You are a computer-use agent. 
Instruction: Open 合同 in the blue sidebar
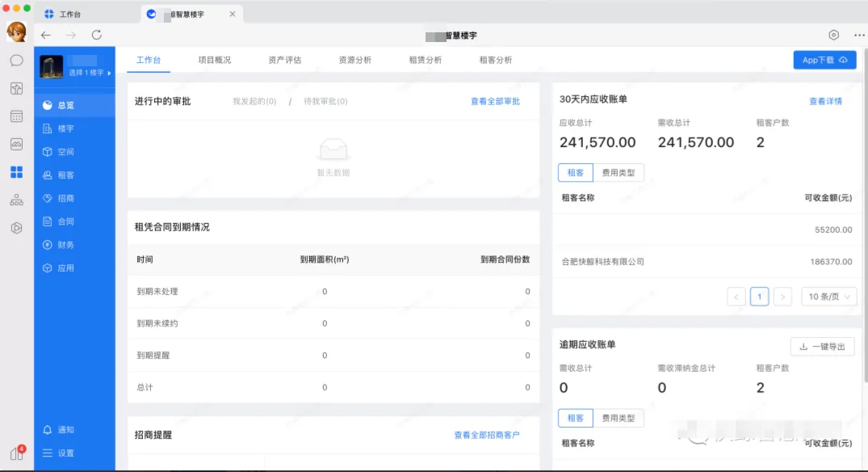point(75,221)
